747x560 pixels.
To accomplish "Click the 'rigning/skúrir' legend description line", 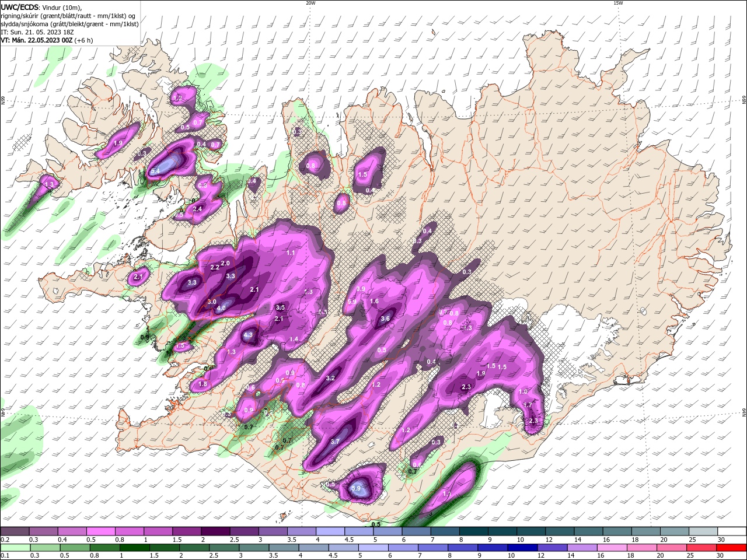I will click(68, 16).
